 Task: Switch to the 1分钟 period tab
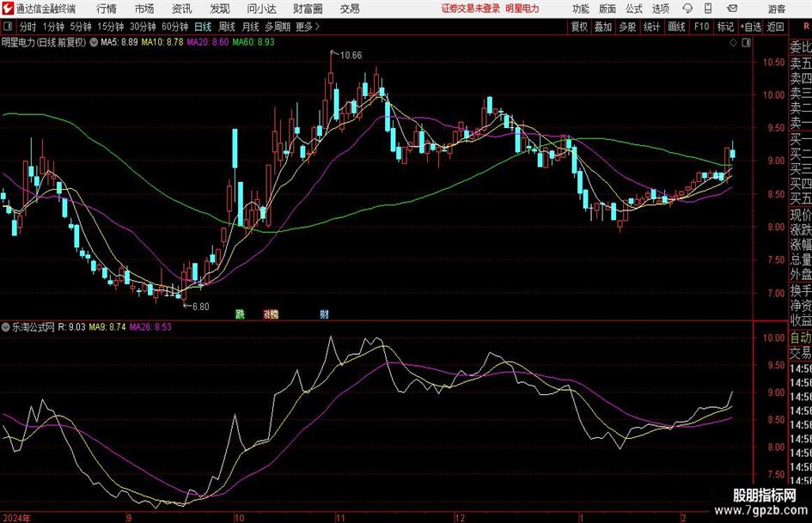point(52,27)
